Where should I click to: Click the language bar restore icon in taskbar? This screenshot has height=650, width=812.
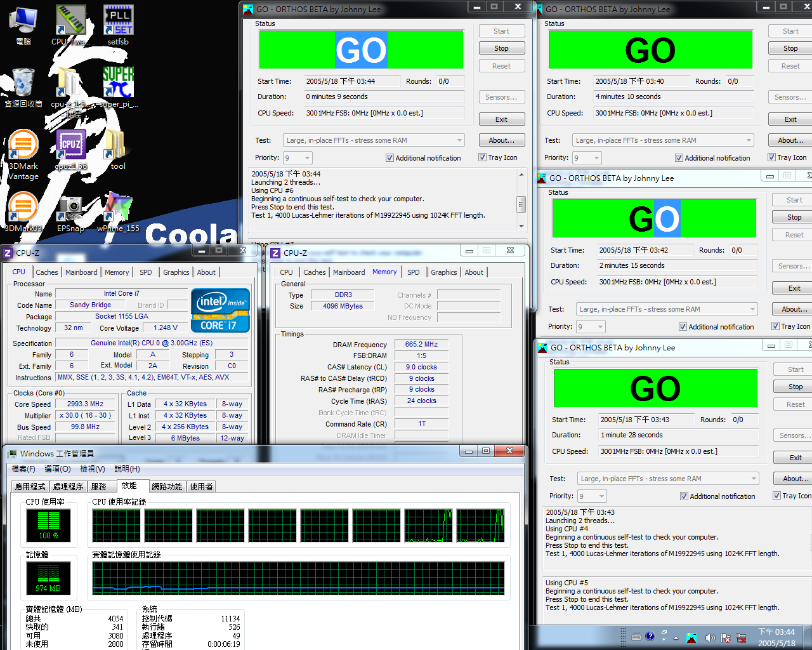[x=664, y=632]
